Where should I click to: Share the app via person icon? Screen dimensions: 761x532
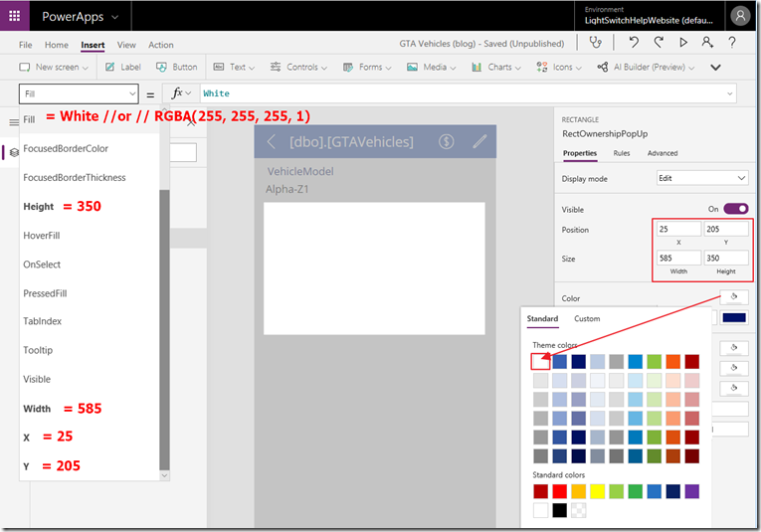(x=707, y=43)
